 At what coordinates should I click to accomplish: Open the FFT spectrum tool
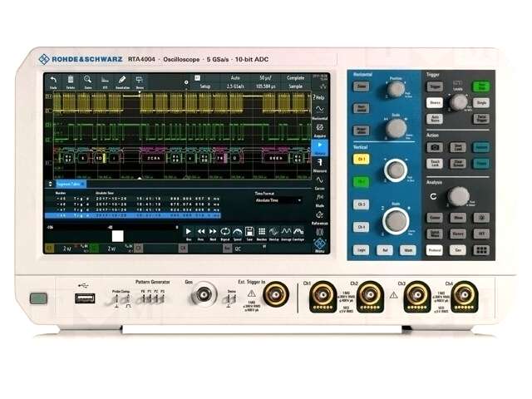click(x=105, y=80)
